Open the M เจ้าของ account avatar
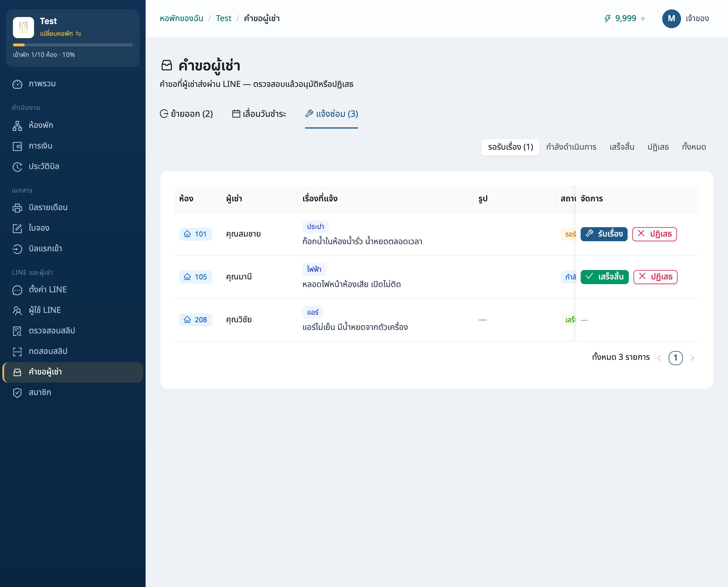Screen dimensions: 728x587 (671, 18)
